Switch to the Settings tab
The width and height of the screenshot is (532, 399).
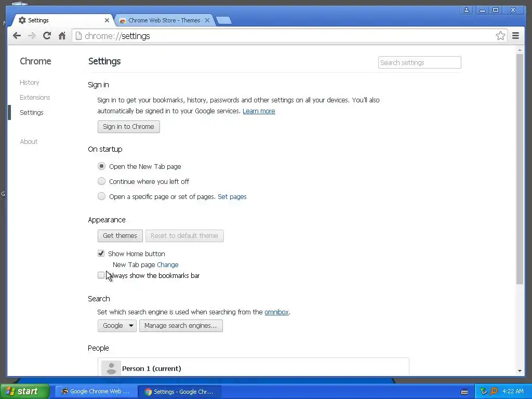tap(63, 20)
